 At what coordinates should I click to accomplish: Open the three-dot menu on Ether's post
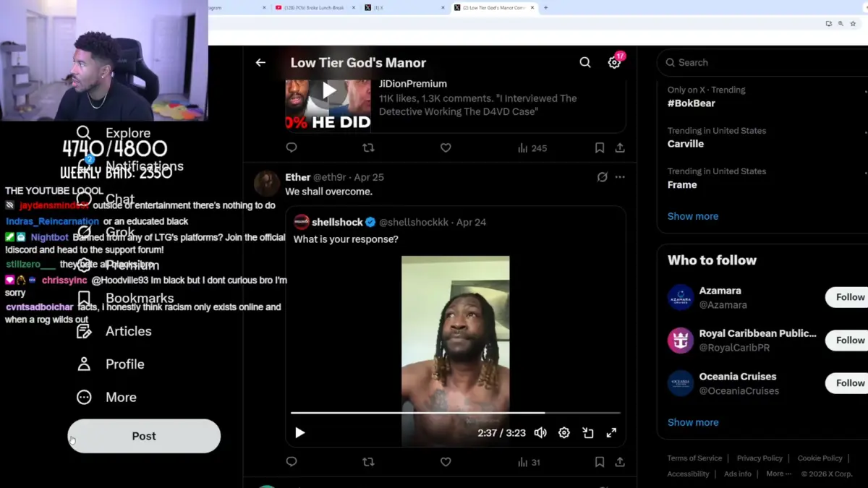pos(620,177)
